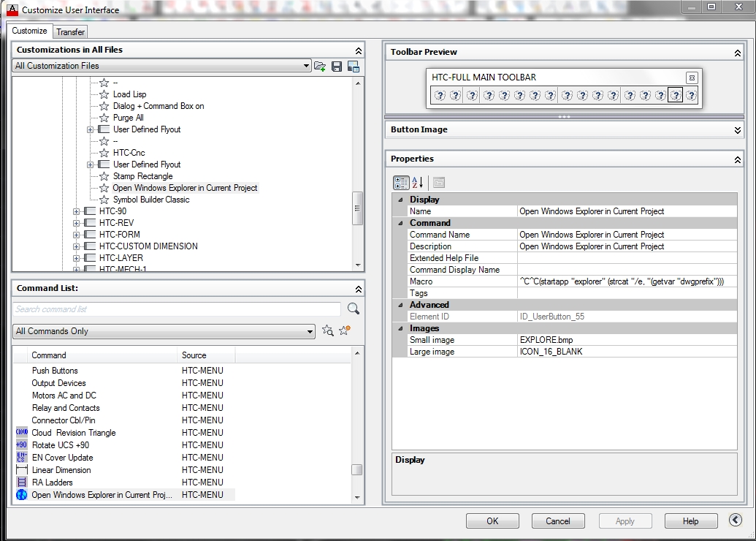Click the Rotate UCS +90 icon
756x541 pixels.
[x=22, y=445]
